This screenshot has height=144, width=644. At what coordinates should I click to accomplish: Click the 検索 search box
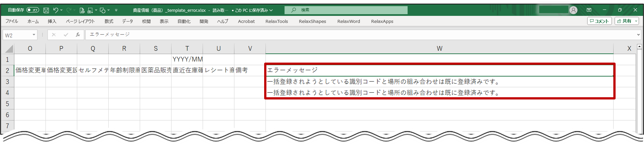tap(346, 10)
